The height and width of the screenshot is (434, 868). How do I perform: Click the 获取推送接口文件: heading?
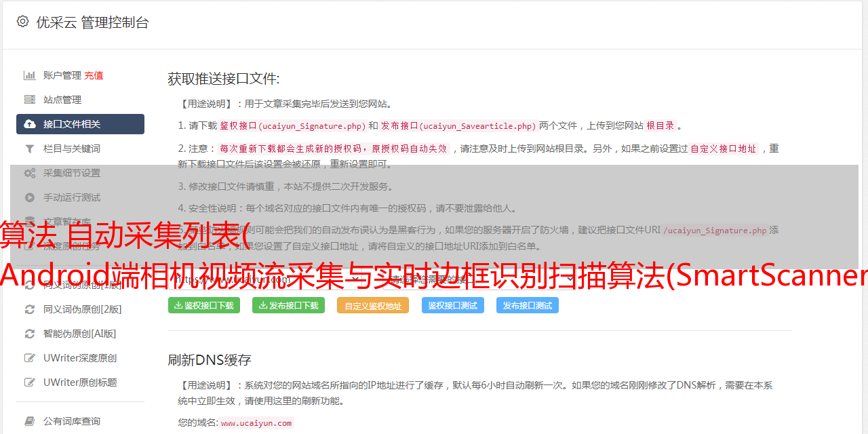coord(224,79)
